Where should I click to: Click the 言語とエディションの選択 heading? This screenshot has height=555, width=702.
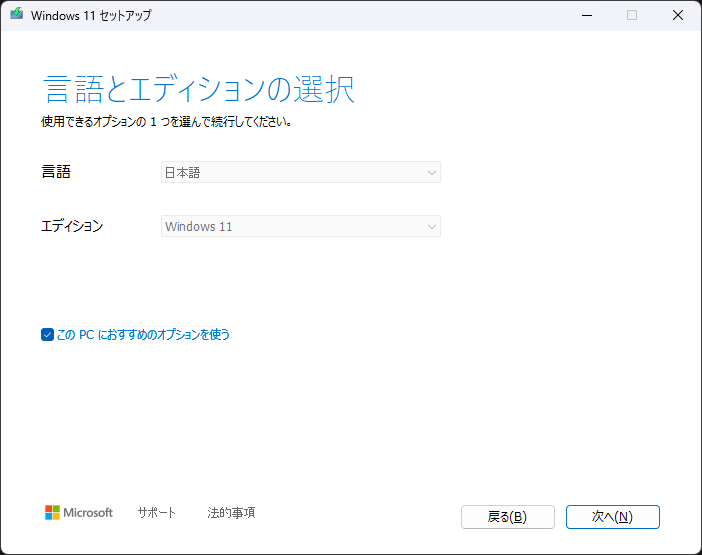tap(199, 90)
